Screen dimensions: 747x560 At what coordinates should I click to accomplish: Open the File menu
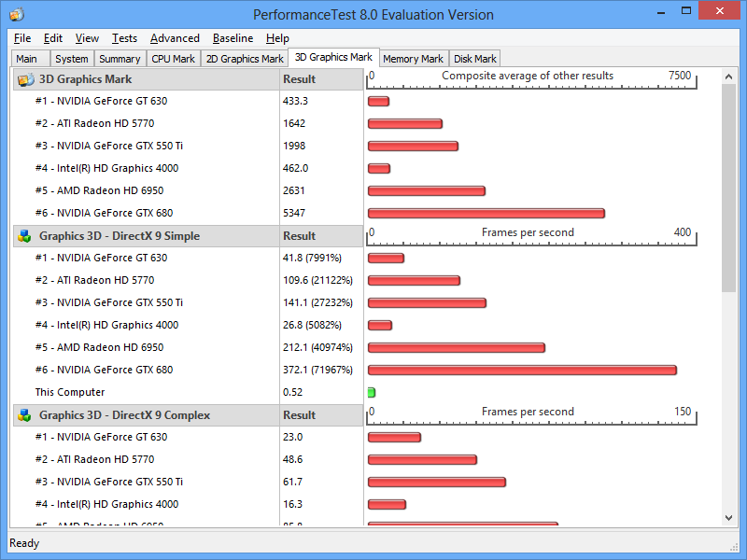point(22,38)
